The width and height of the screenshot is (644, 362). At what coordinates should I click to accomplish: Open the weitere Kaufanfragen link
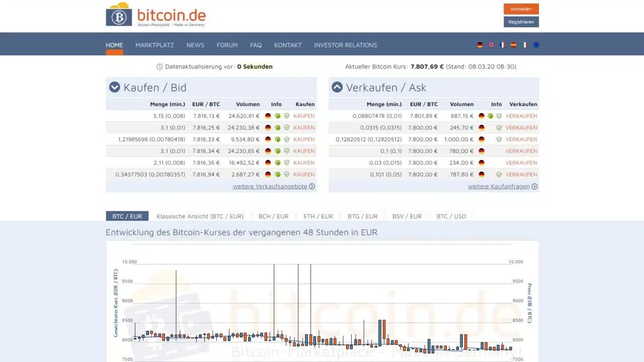[x=499, y=187]
